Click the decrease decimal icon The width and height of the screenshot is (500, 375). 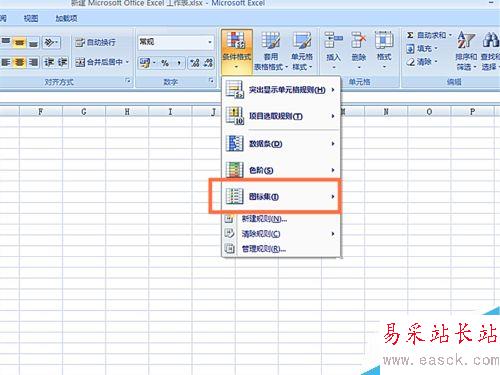(x=208, y=63)
